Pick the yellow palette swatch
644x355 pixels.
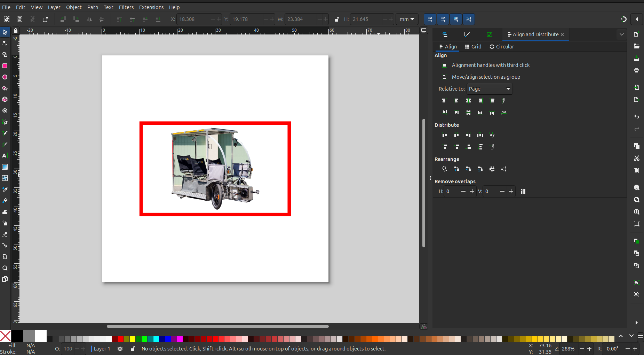[133, 339]
